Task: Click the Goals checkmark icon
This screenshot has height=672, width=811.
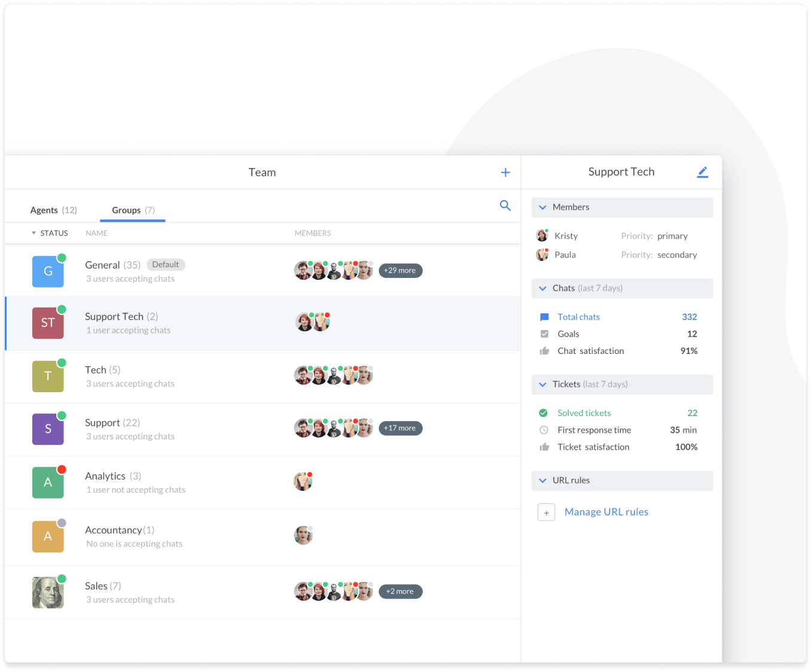Action: [x=544, y=334]
